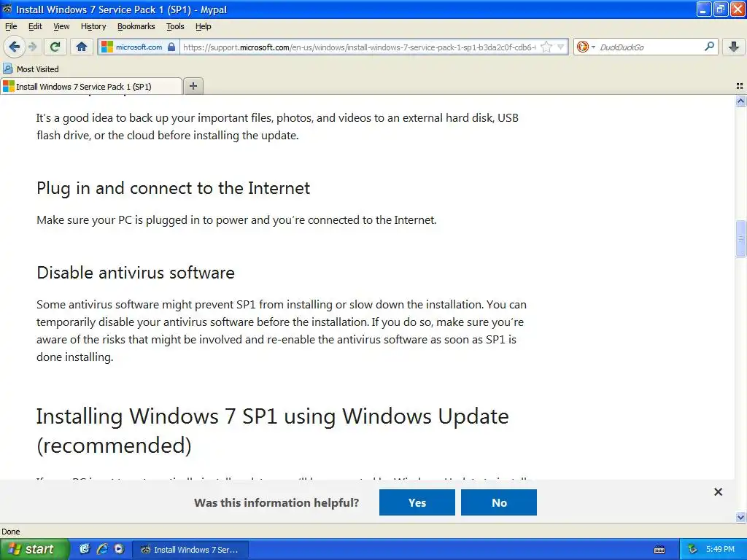Launch Windows Media Player quick launch icon
747x560 pixels.
click(x=119, y=549)
